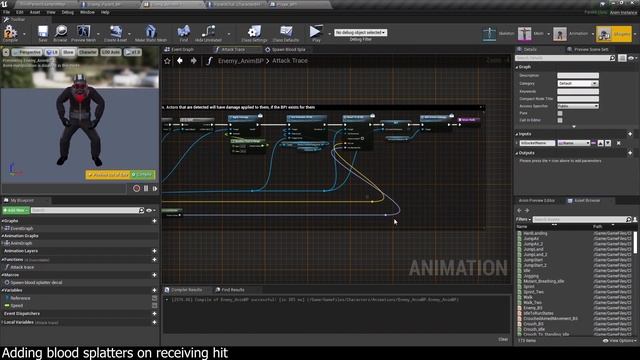Open the viewport options arrow menu
640x360 pixels.
tap(6, 52)
